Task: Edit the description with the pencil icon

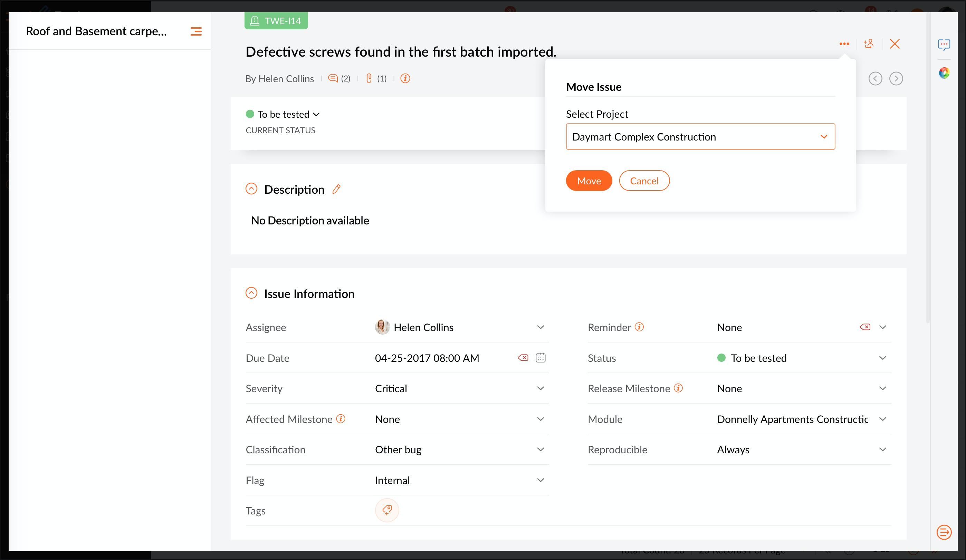Action: pos(336,189)
